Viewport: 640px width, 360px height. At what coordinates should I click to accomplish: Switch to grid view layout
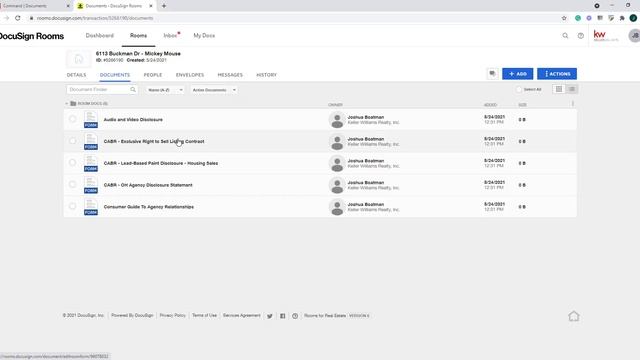coord(559,89)
